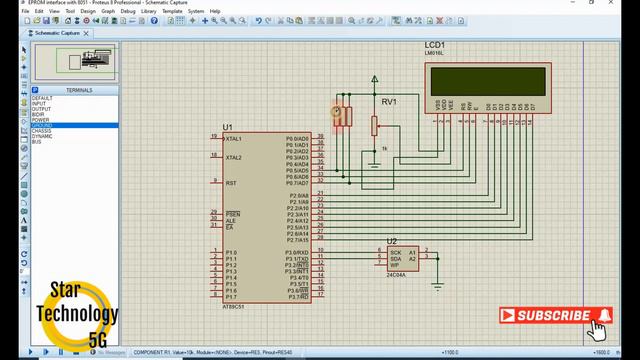Open a design with folder icon
640x360 pixels.
[x=37, y=21]
